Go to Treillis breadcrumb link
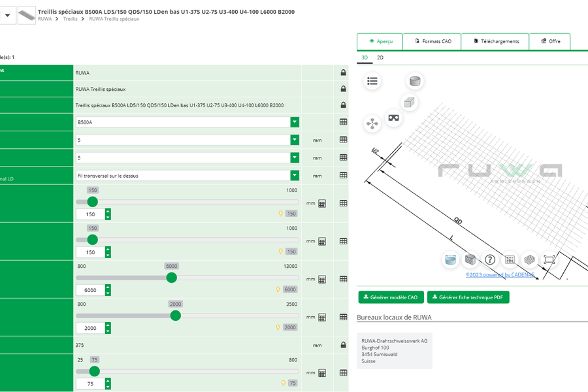The height and width of the screenshot is (392, 588). [70, 19]
